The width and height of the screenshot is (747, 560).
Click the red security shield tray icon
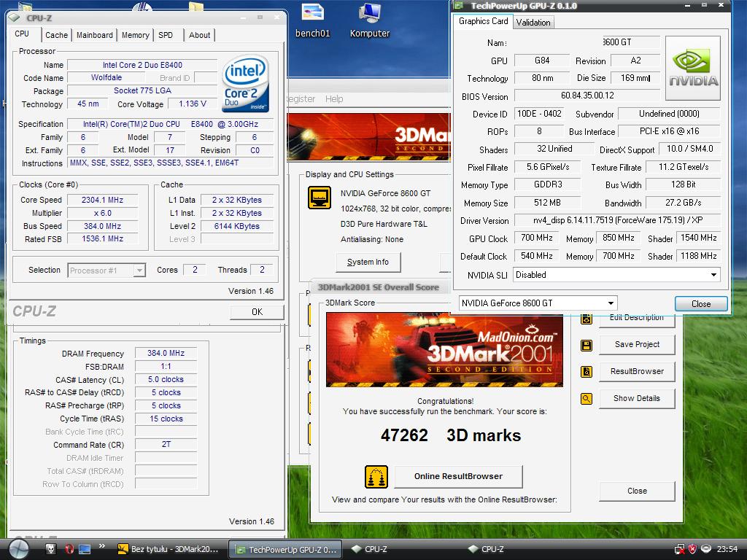pyautogui.click(x=693, y=549)
